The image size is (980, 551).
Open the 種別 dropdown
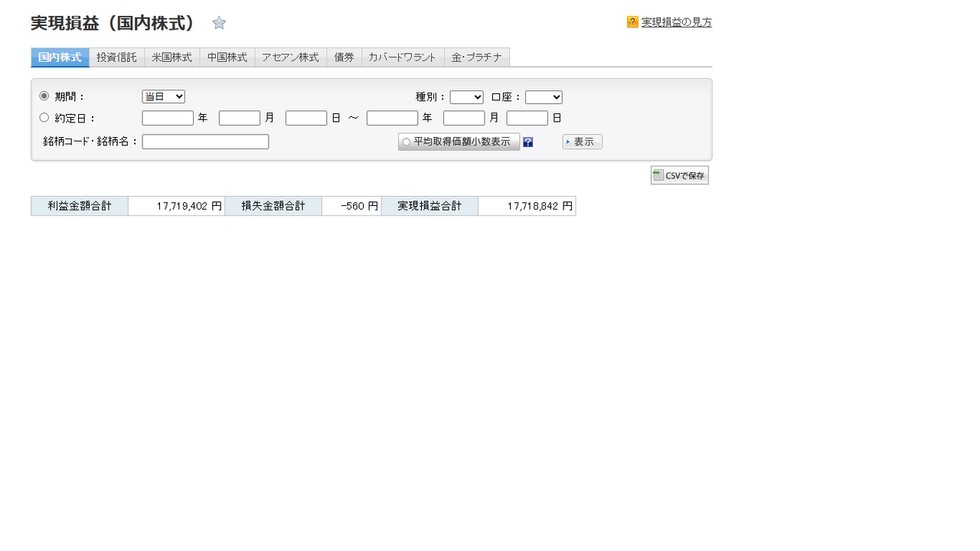(467, 97)
